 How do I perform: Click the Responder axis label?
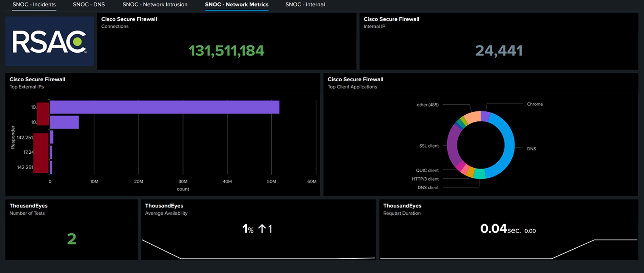tap(13, 137)
